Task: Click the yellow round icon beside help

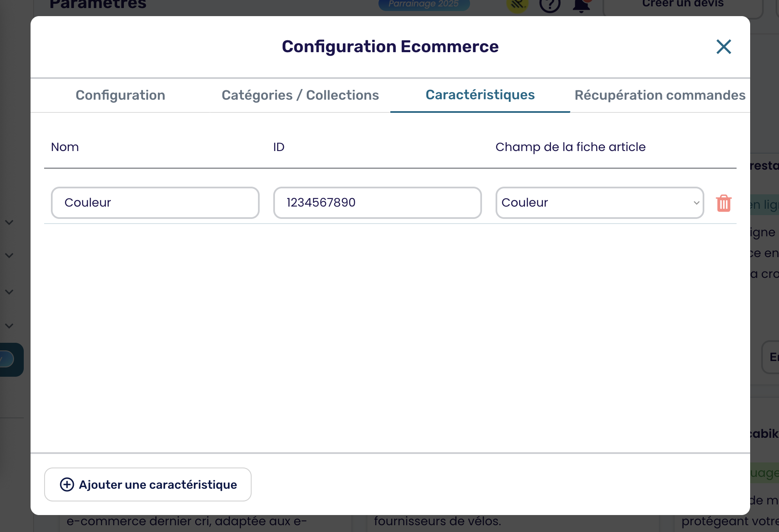Action: coord(517,5)
